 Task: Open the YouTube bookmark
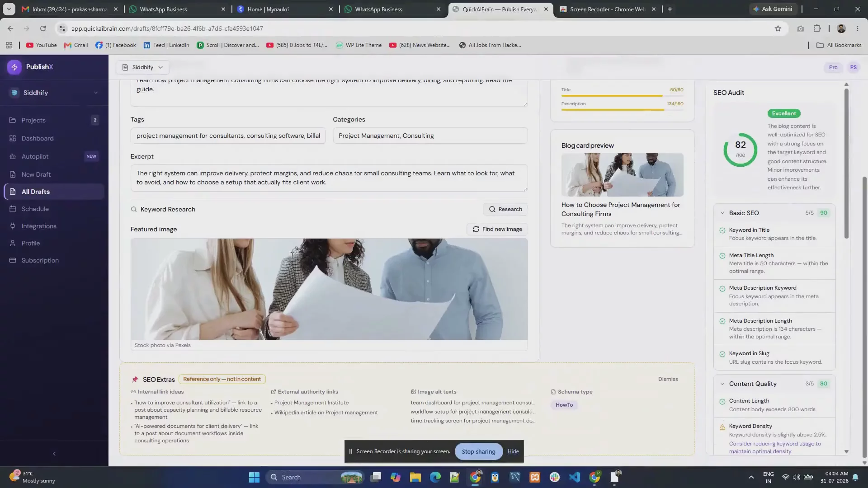pyautogui.click(x=42, y=45)
